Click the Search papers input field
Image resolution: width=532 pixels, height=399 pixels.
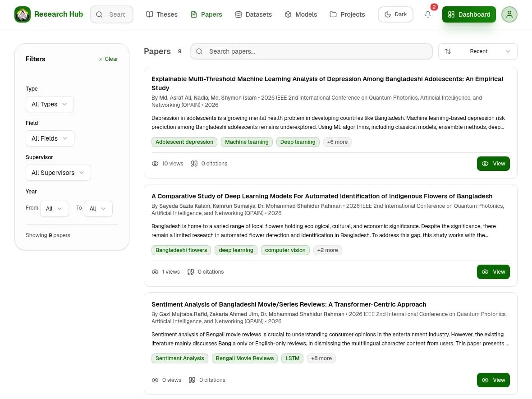coord(312,51)
